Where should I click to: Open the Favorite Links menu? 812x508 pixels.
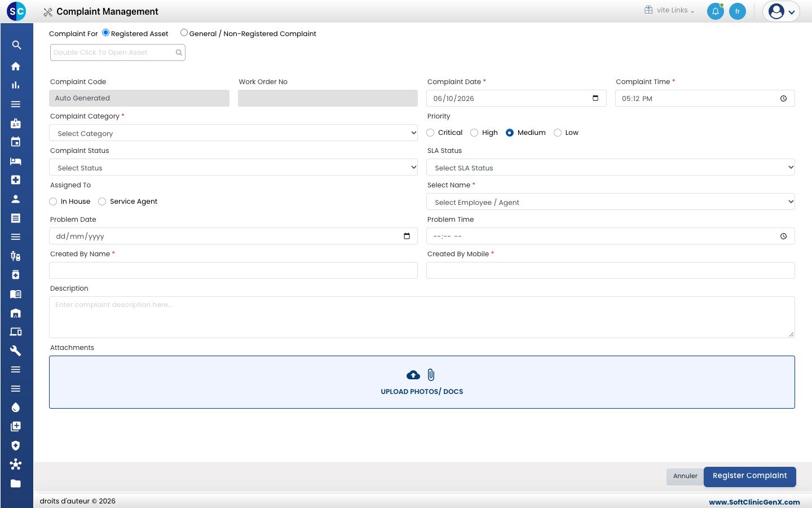click(x=669, y=10)
